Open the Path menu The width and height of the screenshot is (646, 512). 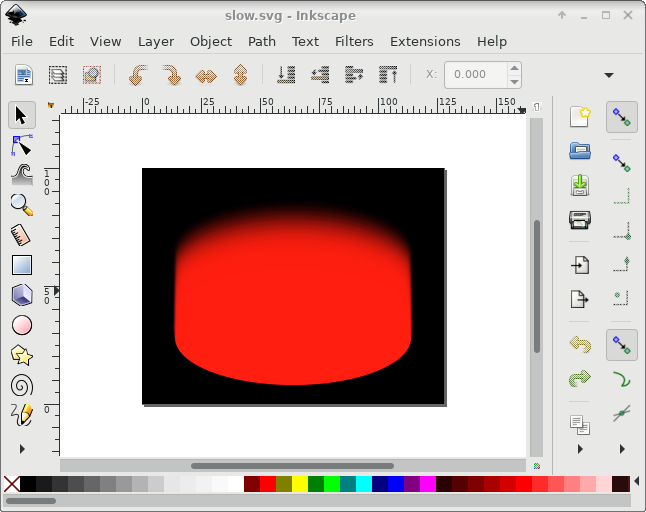pos(262,42)
